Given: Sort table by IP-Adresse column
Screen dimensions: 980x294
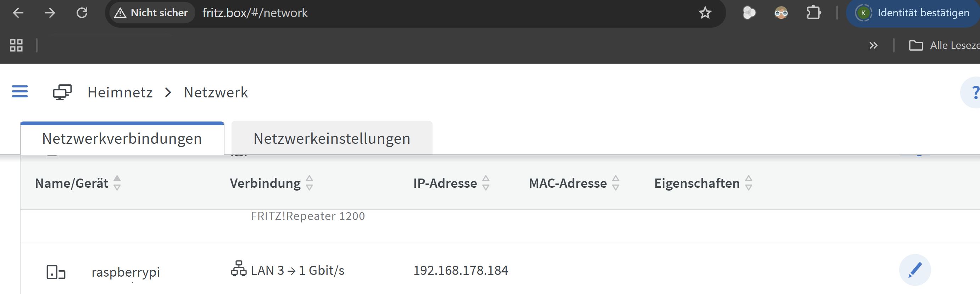Looking at the screenshot, I should pyautogui.click(x=485, y=183).
